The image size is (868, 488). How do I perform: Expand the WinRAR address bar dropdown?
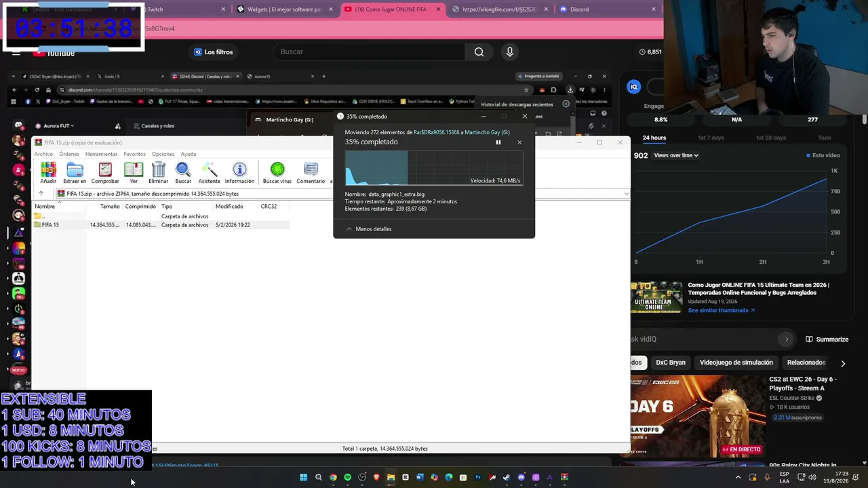click(626, 194)
